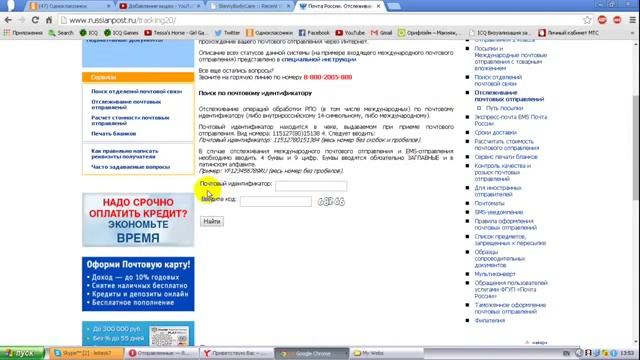Open the ICQ Games bookmark
This screenshot has width=640, height=360.
pyautogui.click(x=121, y=33)
